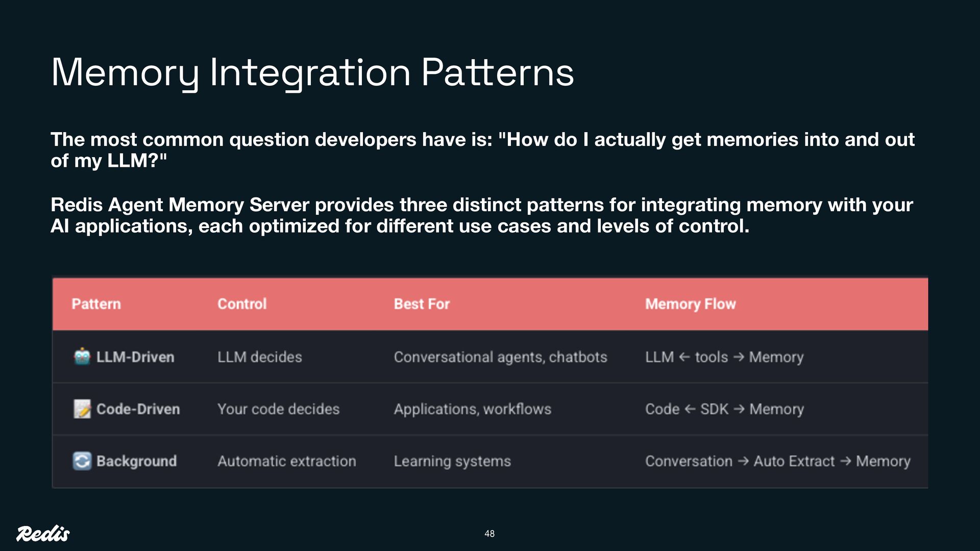Click 'Conversational agents, chatbots' cell
This screenshot has height=551, width=980.
(x=500, y=357)
